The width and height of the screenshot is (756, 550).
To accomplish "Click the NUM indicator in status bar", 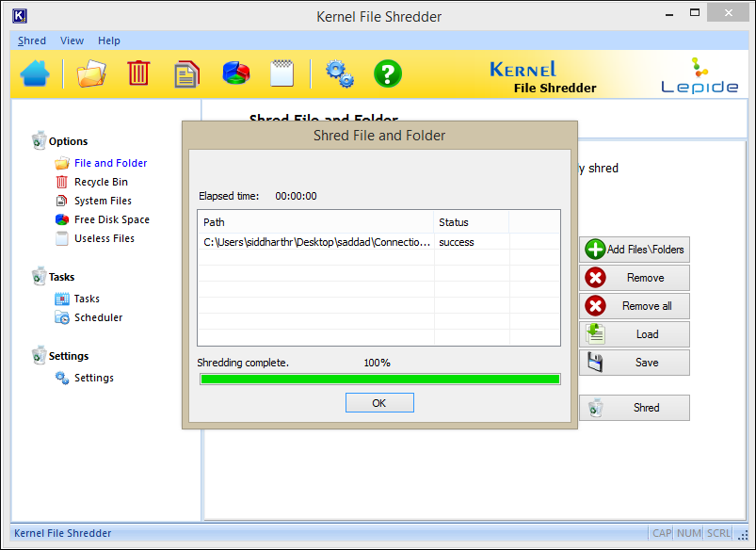I will click(x=689, y=533).
